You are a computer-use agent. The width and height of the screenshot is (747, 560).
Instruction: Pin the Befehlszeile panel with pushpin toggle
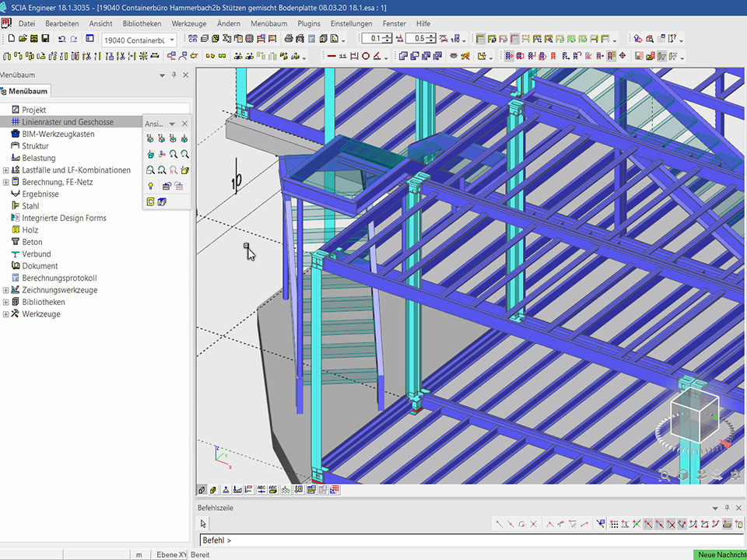tap(727, 508)
